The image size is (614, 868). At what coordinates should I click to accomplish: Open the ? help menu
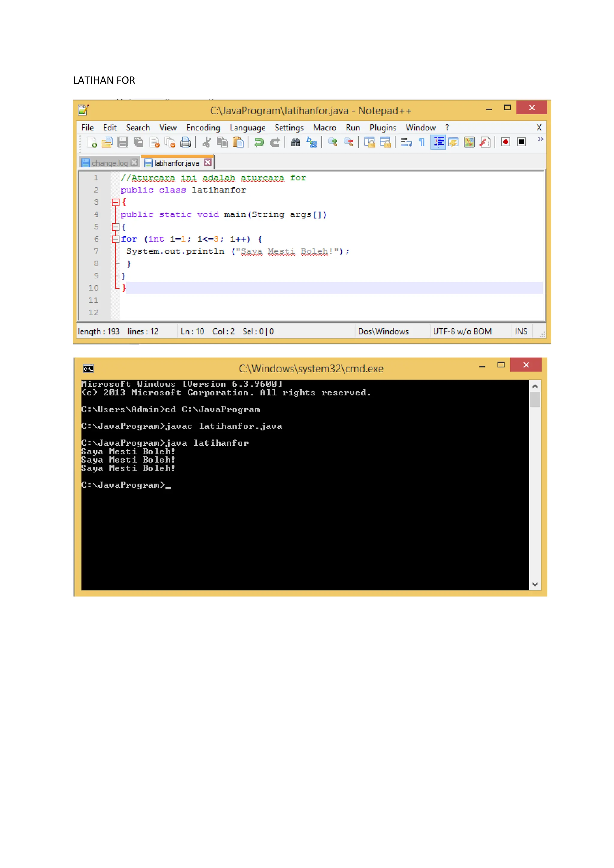pyautogui.click(x=447, y=128)
